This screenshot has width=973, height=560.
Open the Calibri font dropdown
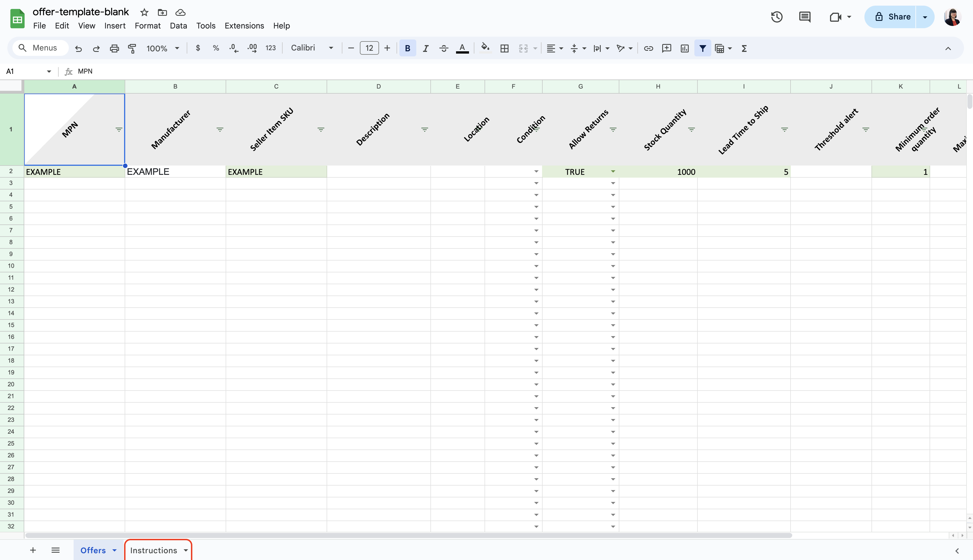tap(312, 48)
